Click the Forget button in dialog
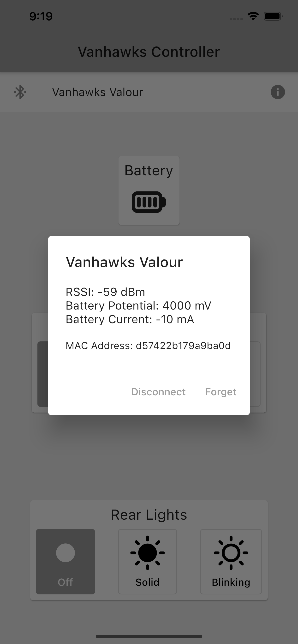298x644 pixels. coord(221,392)
